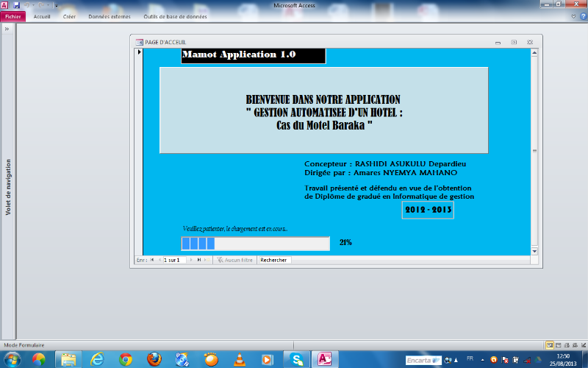This screenshot has height=368, width=588.
Task: Click the BIENVENUE DANS NOTRE APPLICATION heading
Action: (x=323, y=99)
